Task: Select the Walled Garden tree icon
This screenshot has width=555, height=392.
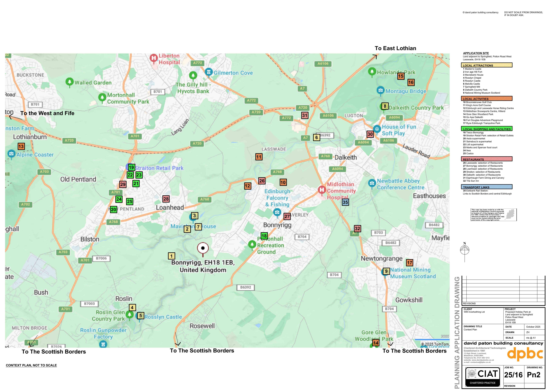Action: pyautogui.click(x=70, y=82)
